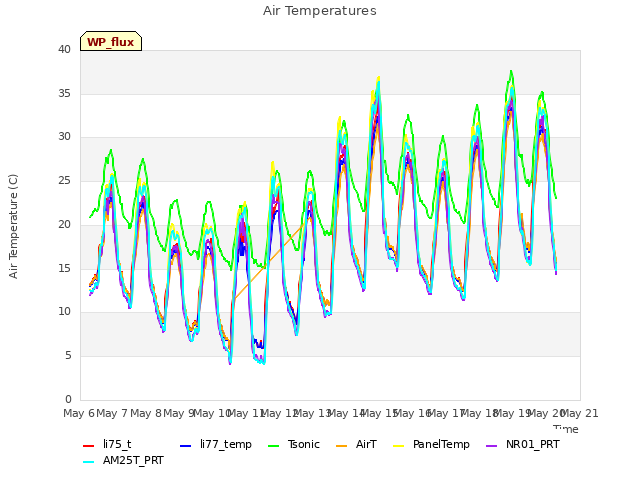
Task: Click the 5 y-axis tick label
Action: [x=68, y=356]
